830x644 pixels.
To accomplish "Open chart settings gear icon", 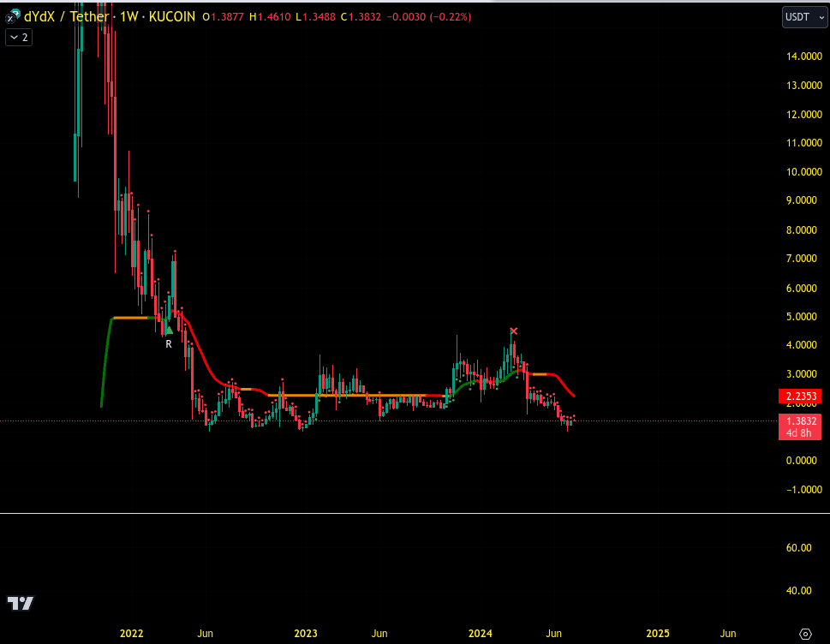I will pos(805,634).
